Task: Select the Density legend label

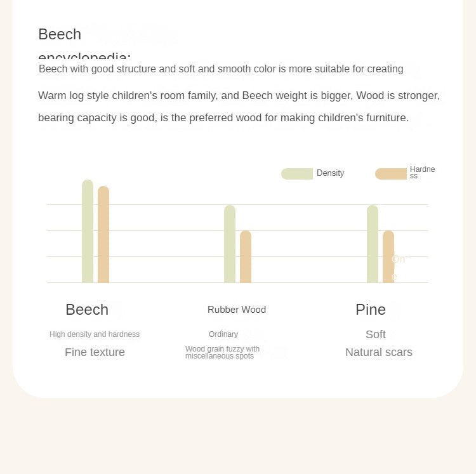Action: pos(330,173)
